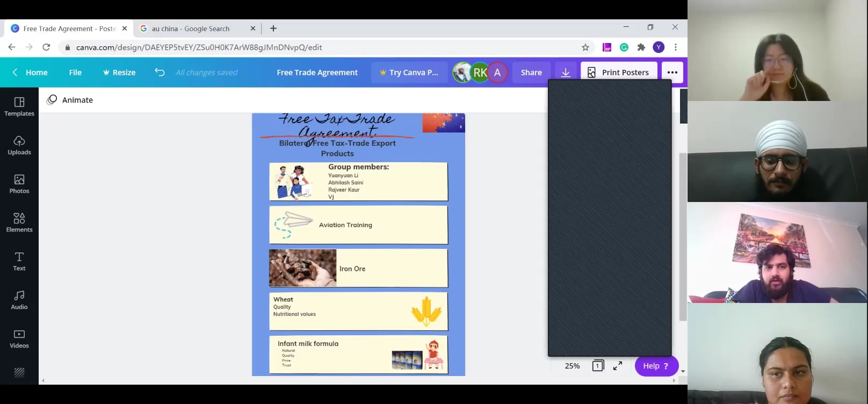This screenshot has width=868, height=404.
Task: Click the vertical canvas scrollbar
Action: pyautogui.click(x=683, y=236)
